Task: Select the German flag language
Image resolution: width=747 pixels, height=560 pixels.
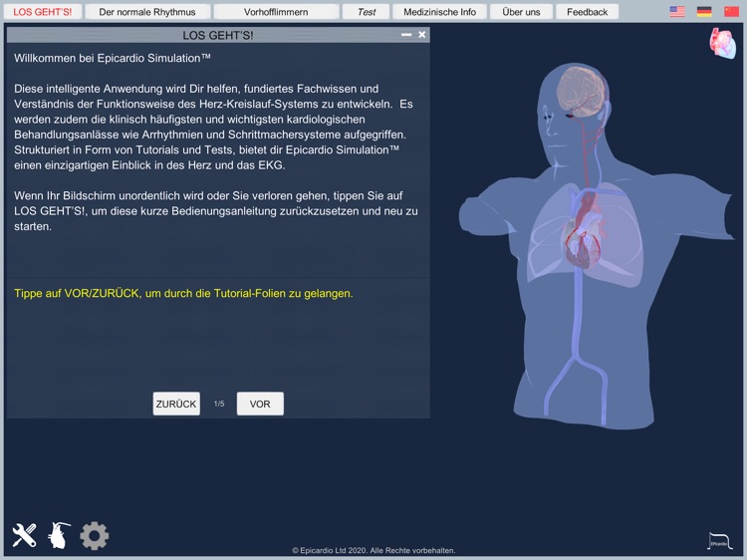Action: (x=704, y=12)
